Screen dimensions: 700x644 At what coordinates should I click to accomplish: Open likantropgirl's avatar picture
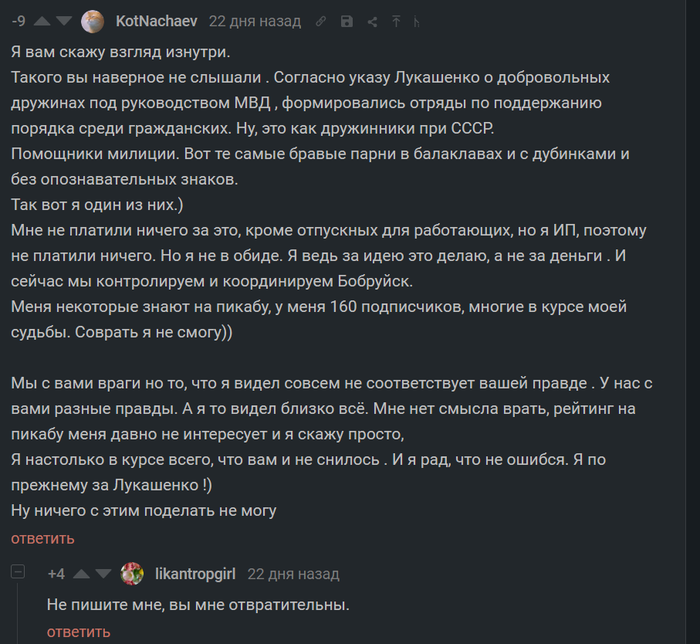(x=132, y=574)
